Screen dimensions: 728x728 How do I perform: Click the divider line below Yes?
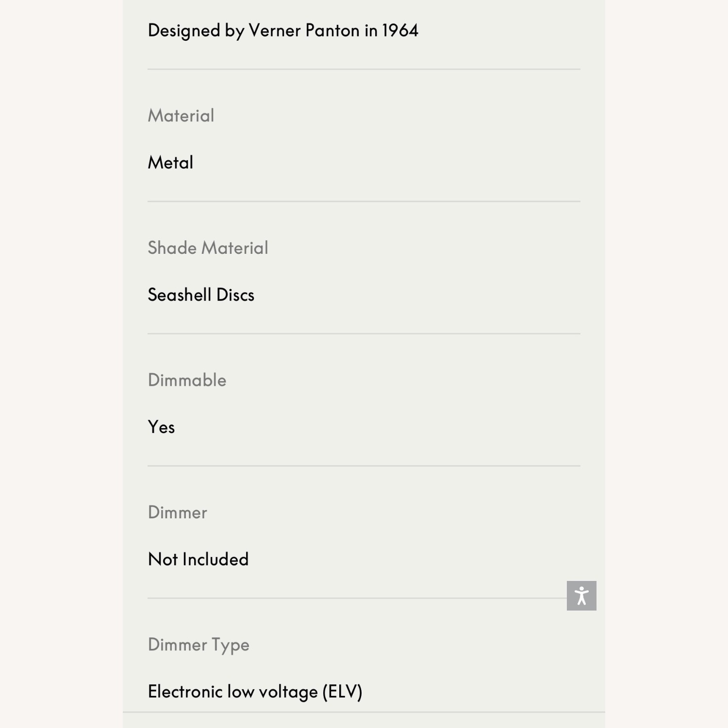pyautogui.click(x=364, y=466)
